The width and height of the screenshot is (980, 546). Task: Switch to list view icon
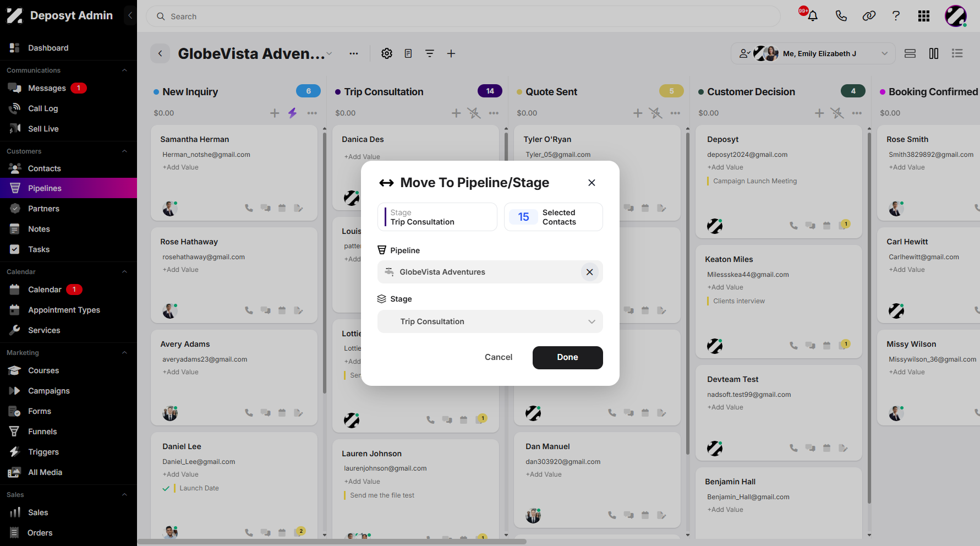click(957, 53)
